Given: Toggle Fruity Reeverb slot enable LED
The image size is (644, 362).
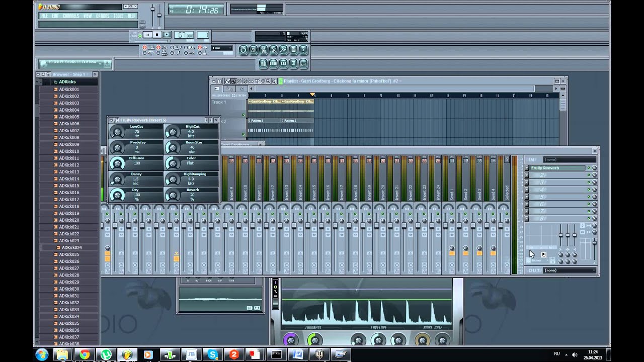Looking at the screenshot, I should coord(589,168).
